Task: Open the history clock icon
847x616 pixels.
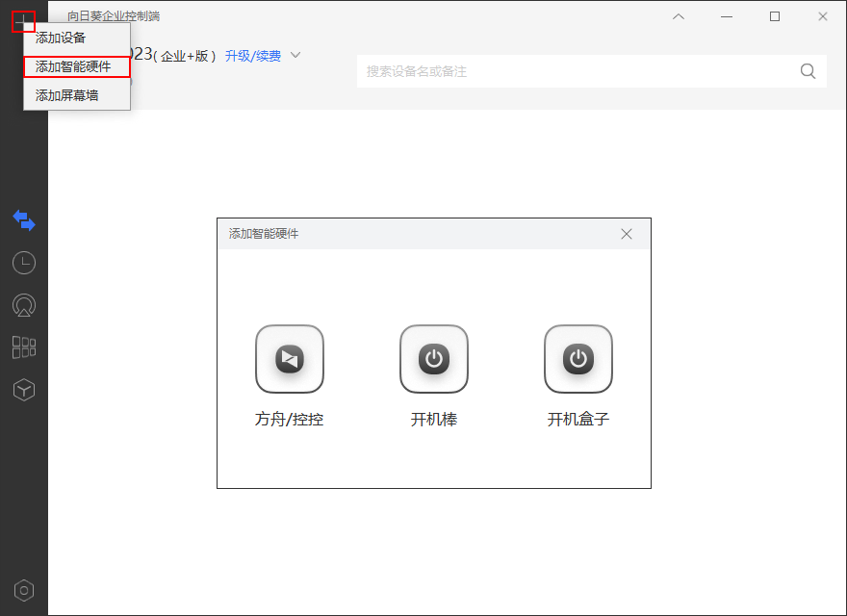Action: [24, 263]
